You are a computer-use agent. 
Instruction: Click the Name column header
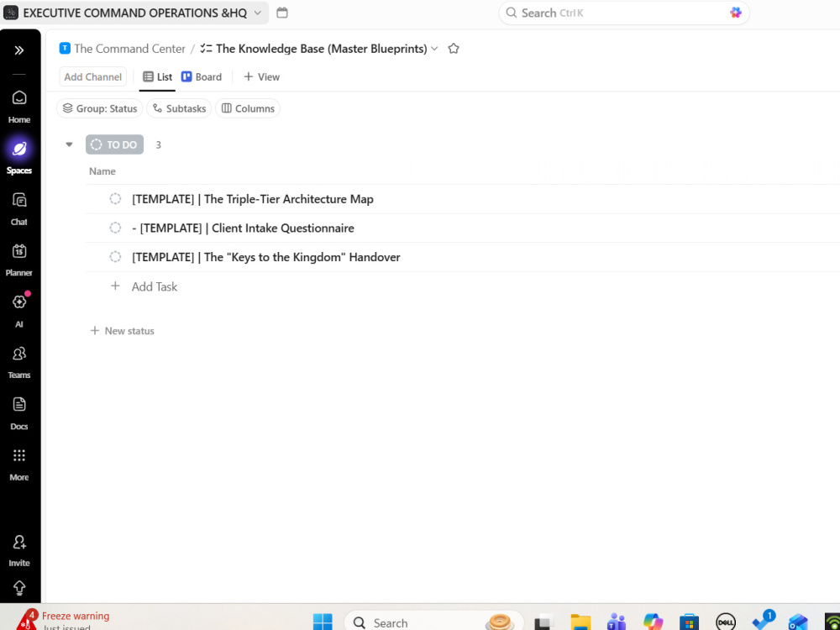click(x=102, y=171)
